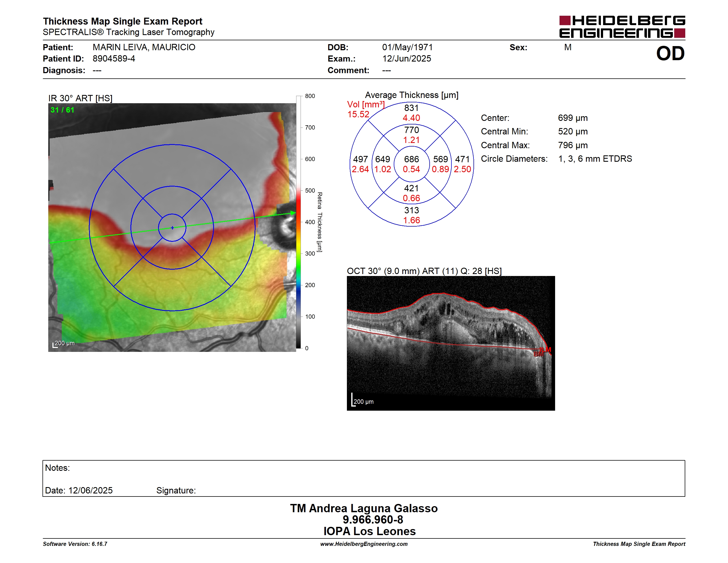
Task: Click IOPA Los Leones clinic name
Action: 369,531
